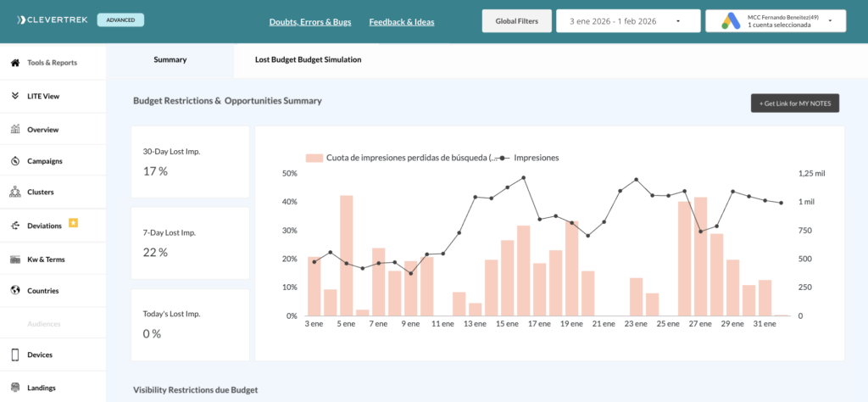Select the Overview bar chart icon
The height and width of the screenshot is (402, 868).
click(15, 130)
